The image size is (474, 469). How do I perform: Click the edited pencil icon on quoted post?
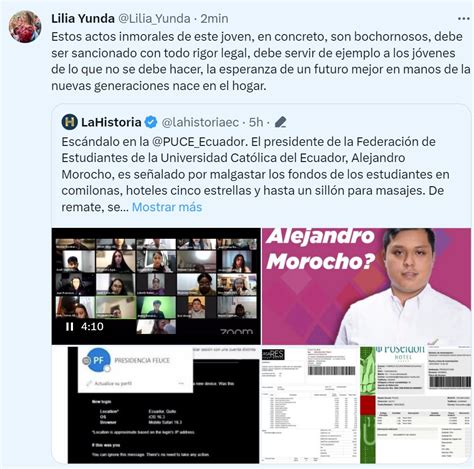tap(281, 122)
